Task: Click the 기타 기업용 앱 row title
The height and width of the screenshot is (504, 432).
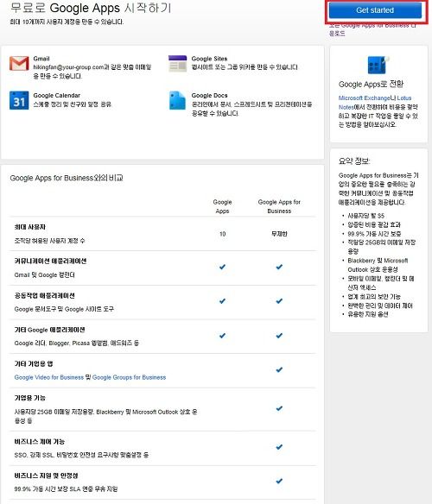Action: point(34,364)
